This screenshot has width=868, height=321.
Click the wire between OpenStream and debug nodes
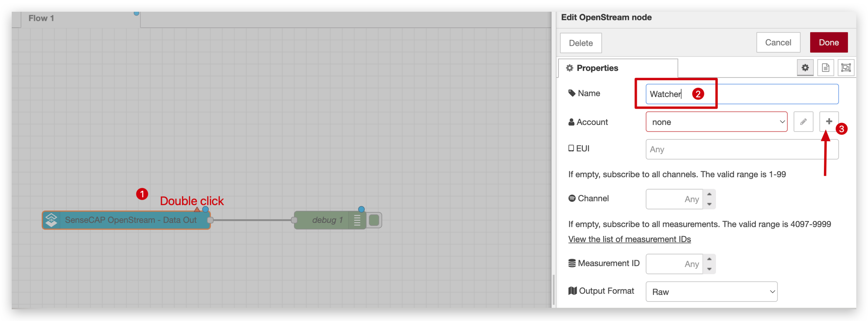[252, 220]
